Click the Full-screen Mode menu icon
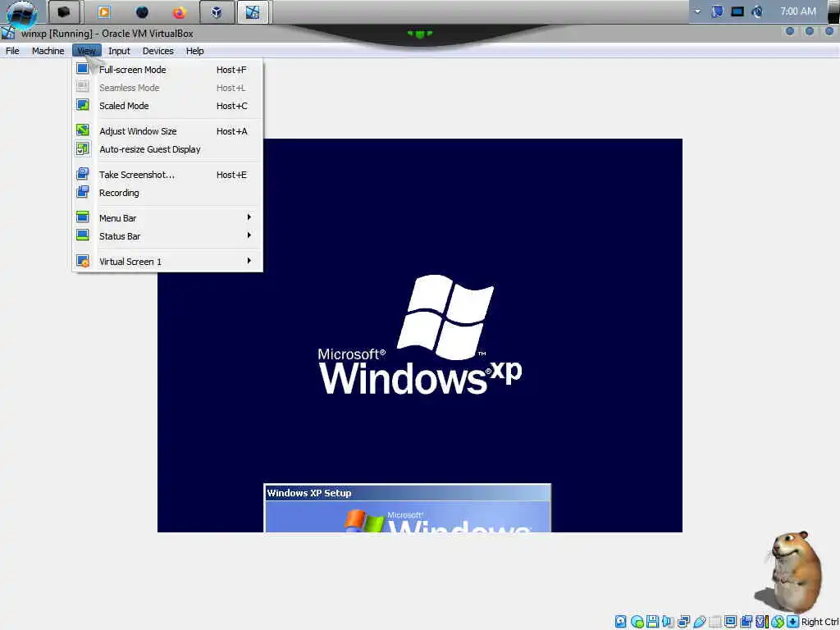The width and height of the screenshot is (840, 630). coord(83,69)
